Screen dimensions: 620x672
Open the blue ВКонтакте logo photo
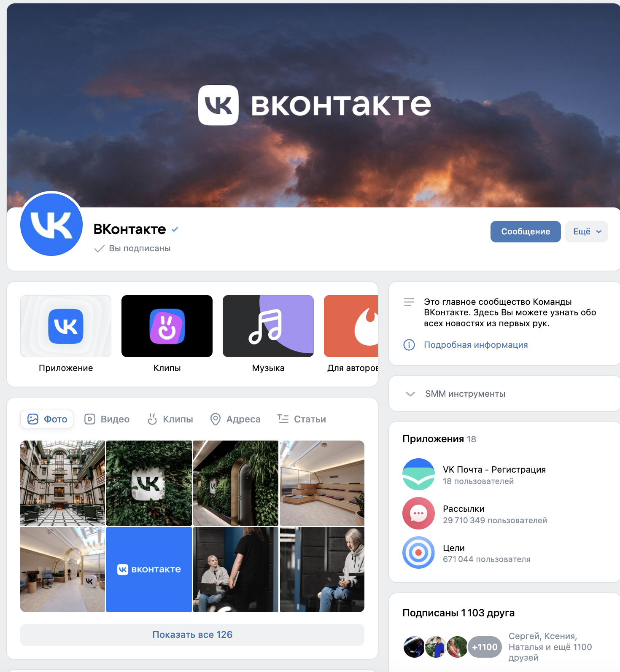click(x=149, y=570)
